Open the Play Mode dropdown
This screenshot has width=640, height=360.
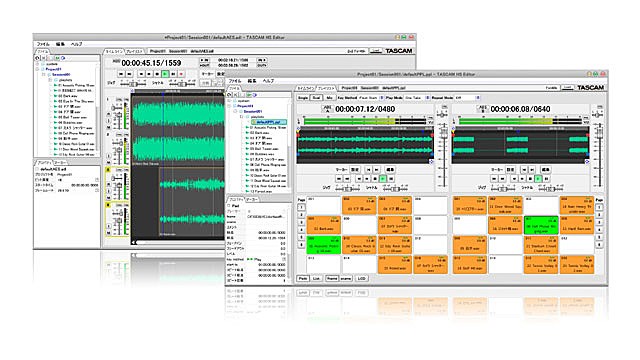click(427, 98)
